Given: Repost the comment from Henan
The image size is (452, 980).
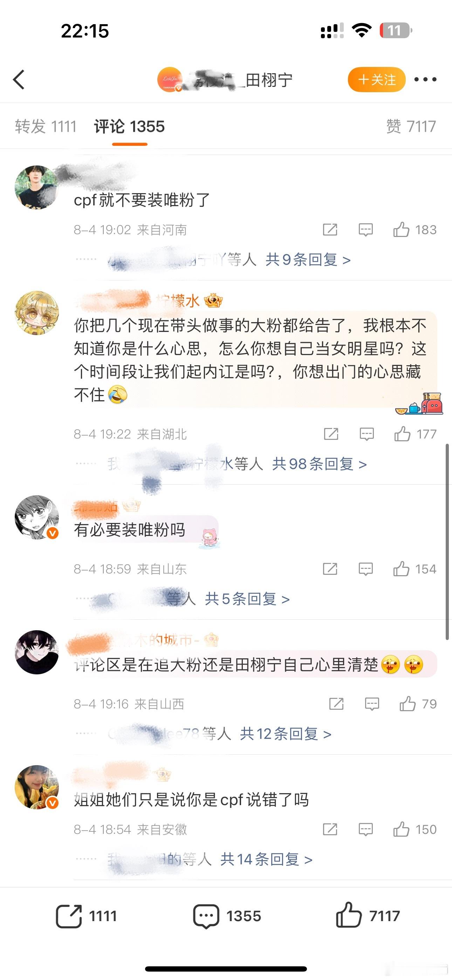Looking at the screenshot, I should (330, 230).
